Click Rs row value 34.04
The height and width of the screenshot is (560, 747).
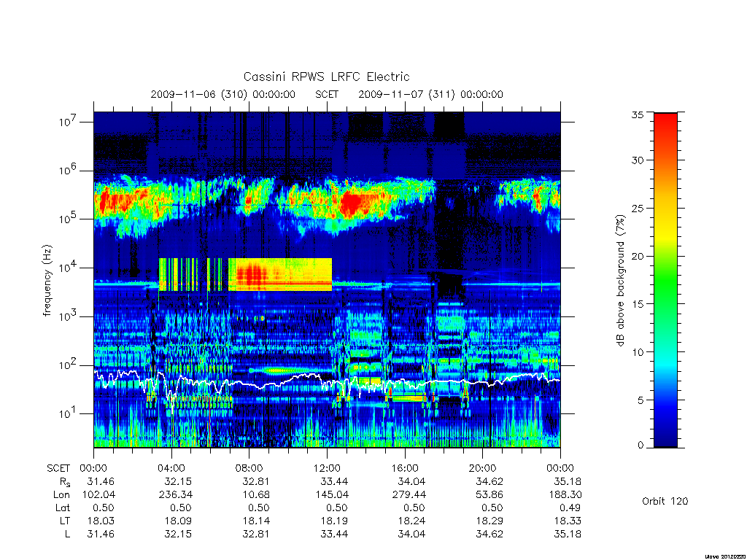(x=411, y=481)
